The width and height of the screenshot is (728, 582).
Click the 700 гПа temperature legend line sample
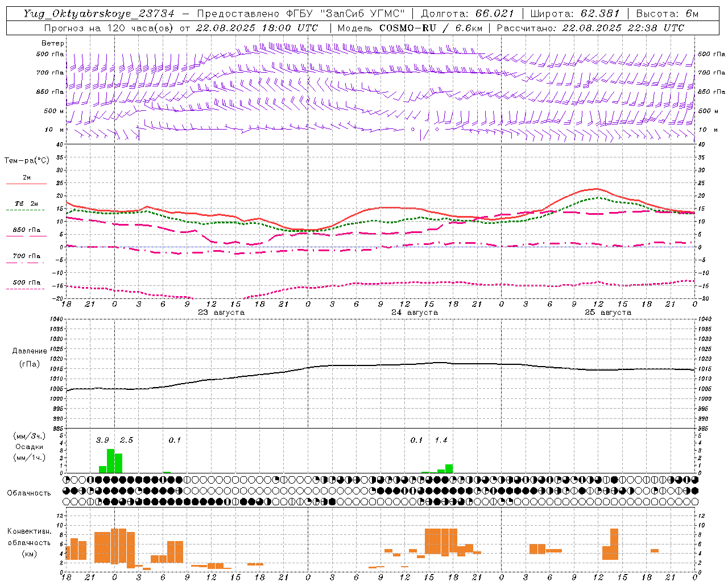(x=25, y=263)
